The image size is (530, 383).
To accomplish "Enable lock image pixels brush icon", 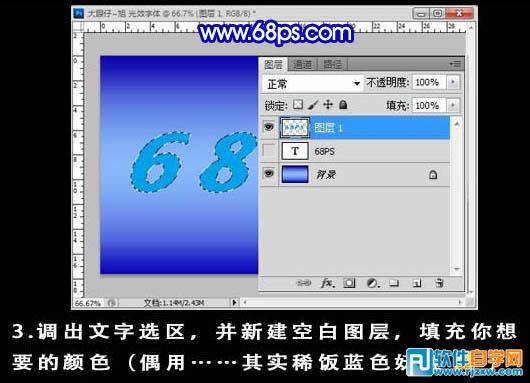I will click(313, 105).
